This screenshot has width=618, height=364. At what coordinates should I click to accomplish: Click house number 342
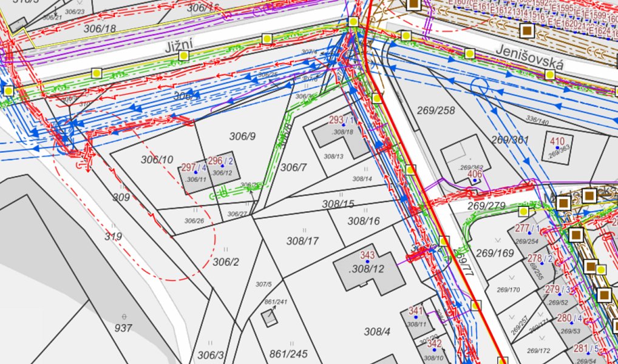434,343
